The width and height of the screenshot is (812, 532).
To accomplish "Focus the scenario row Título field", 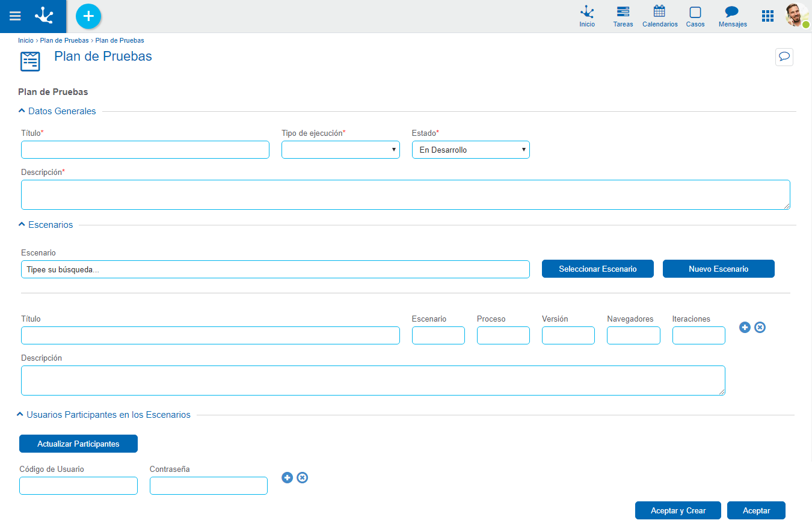I will click(x=210, y=335).
